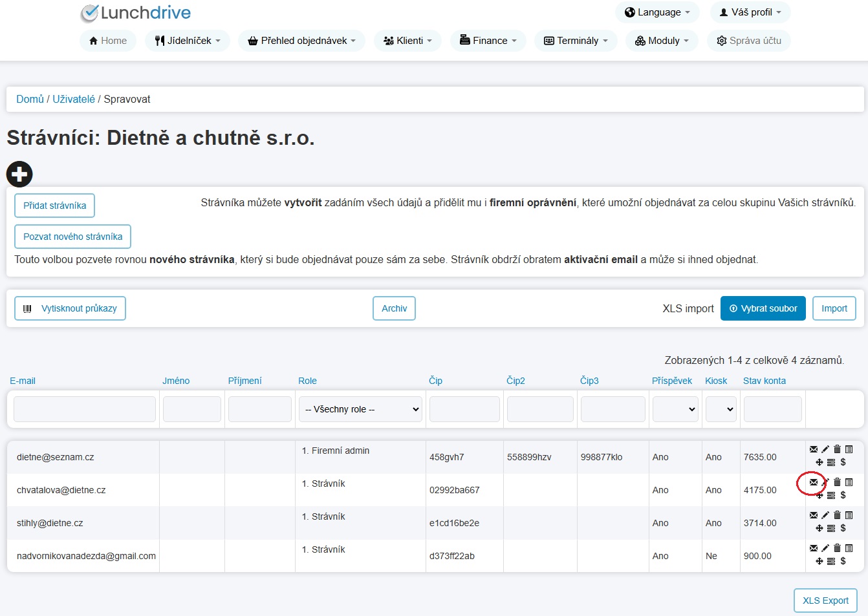The image size is (868, 616).
Task: Send email to chvatalova@dietne.cz via envelope icon
Action: pos(814,482)
